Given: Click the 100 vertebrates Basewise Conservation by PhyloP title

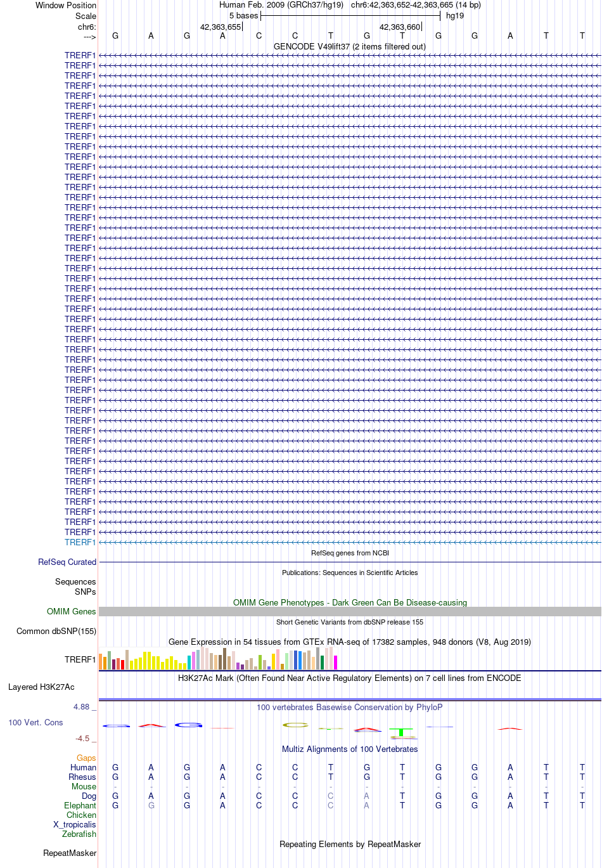Looking at the screenshot, I should click(350, 707).
